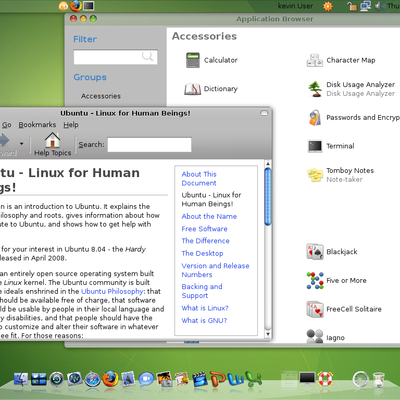Screen dimensions: 400x400
Task: Open the Bookmarks menu
Action: tap(37, 125)
